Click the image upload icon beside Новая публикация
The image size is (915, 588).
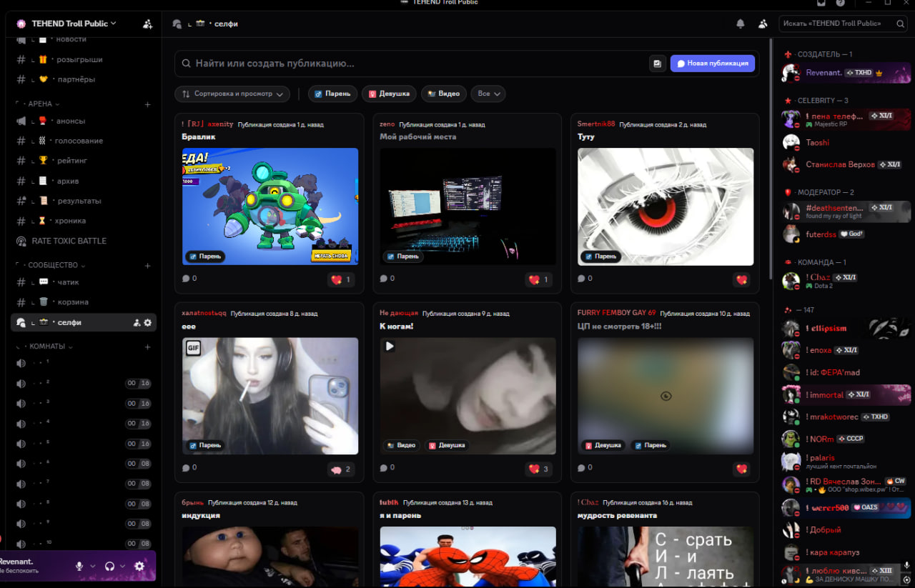coord(657,64)
